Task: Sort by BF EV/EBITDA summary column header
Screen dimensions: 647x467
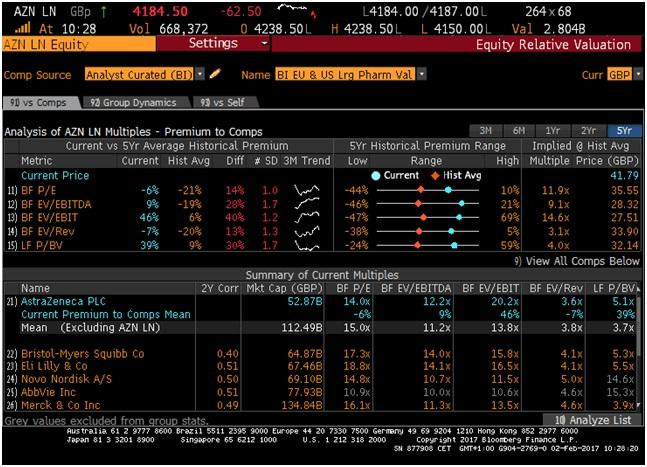Action: (x=416, y=288)
